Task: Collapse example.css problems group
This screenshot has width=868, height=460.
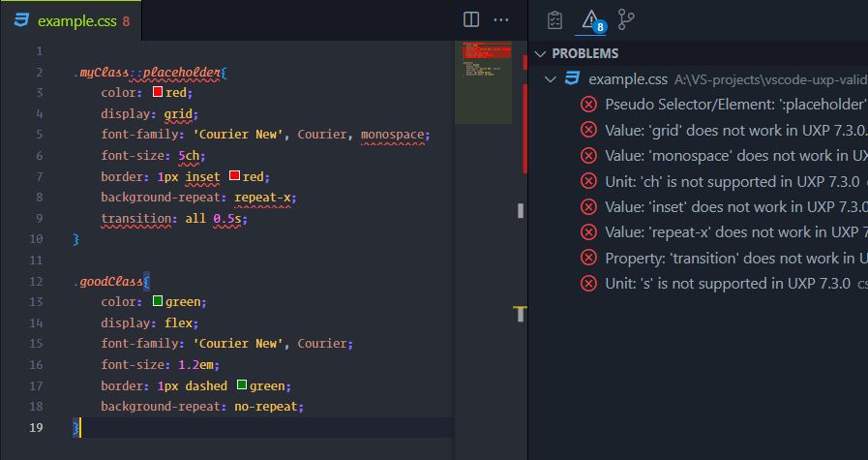Action: tap(551, 79)
